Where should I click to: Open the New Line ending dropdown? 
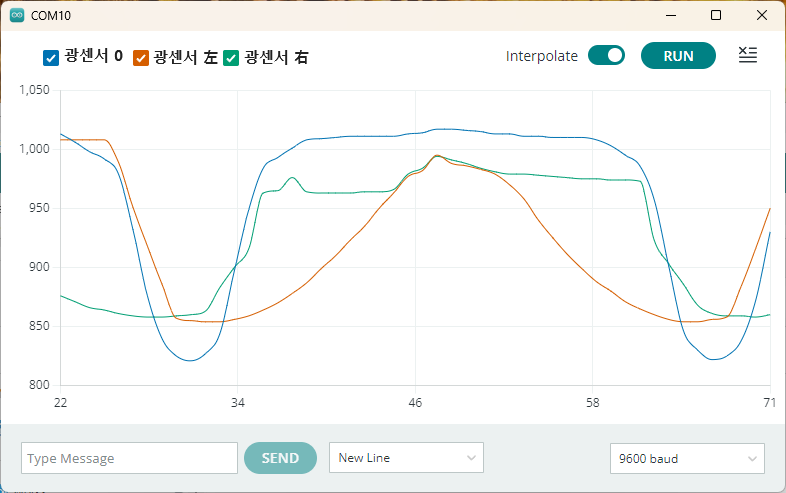(406, 457)
